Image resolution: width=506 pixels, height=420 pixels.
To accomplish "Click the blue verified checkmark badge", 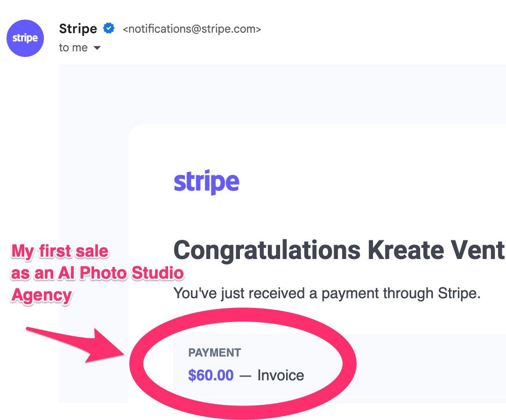I will (x=109, y=28).
